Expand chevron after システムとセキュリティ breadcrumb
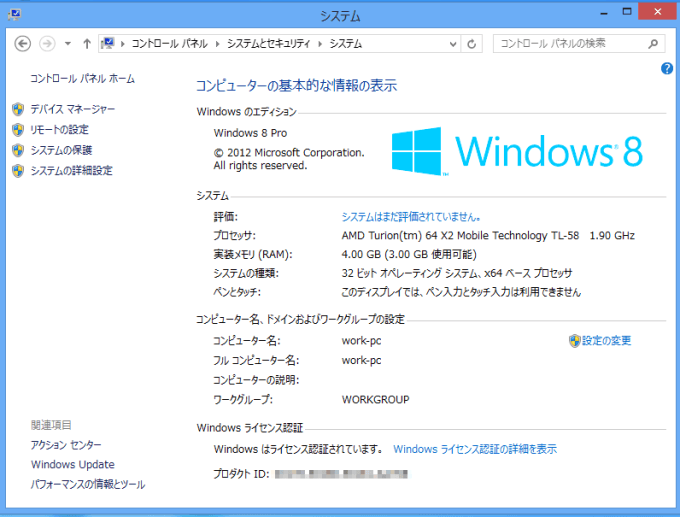680x517 pixels. [x=320, y=44]
